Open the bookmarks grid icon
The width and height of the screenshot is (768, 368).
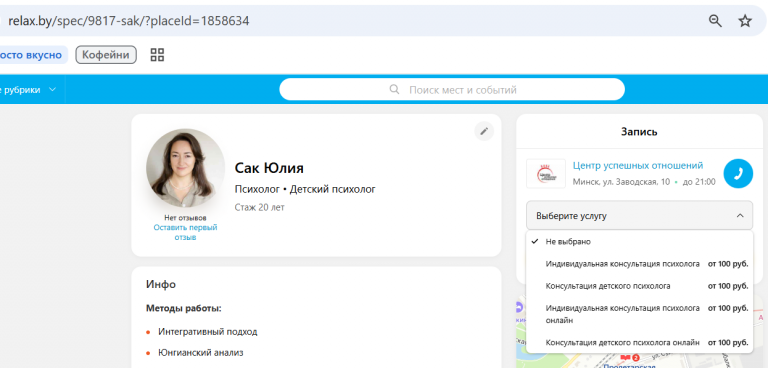pos(157,54)
